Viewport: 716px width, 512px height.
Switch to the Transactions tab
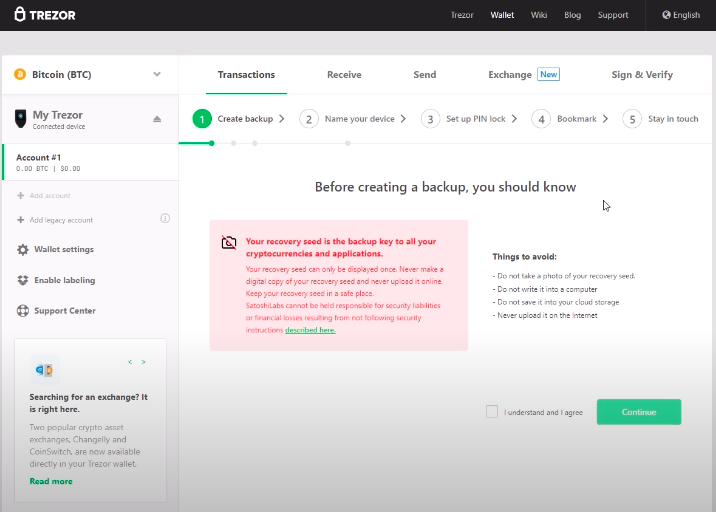coord(246,74)
